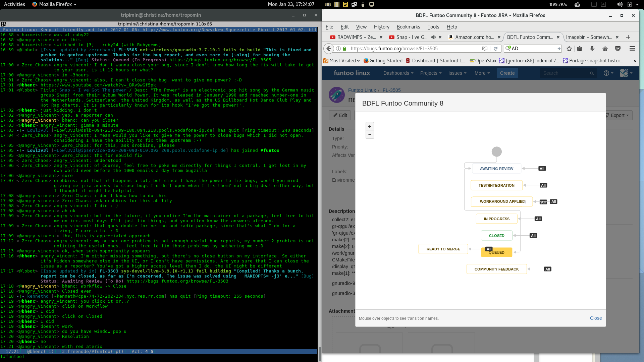Go to Firefox home page icon

(x=605, y=49)
